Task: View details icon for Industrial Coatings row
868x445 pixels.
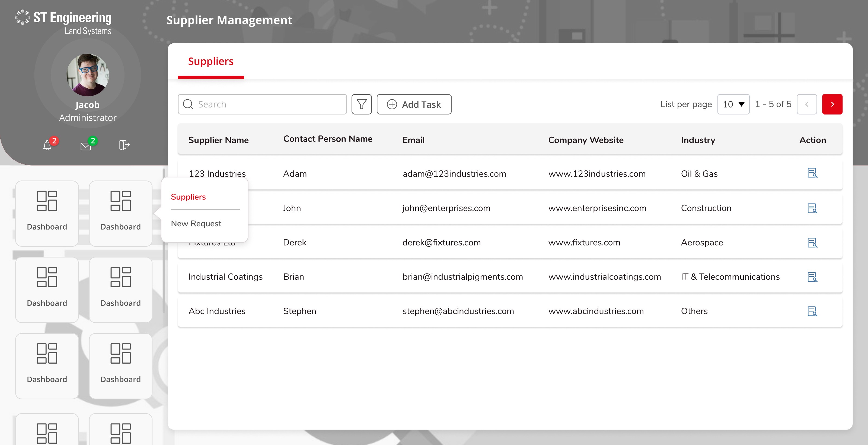Action: click(x=812, y=277)
